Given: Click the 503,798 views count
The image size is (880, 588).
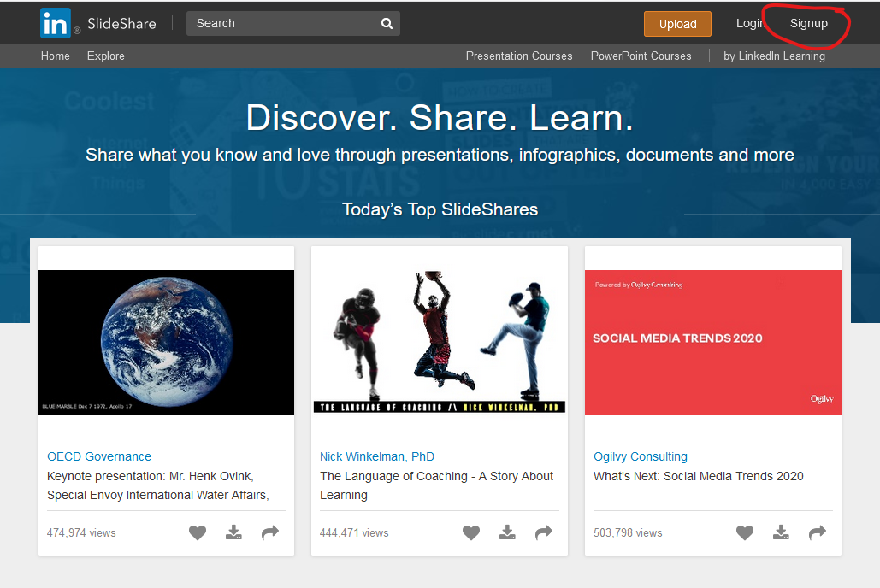Looking at the screenshot, I should coord(628,533).
